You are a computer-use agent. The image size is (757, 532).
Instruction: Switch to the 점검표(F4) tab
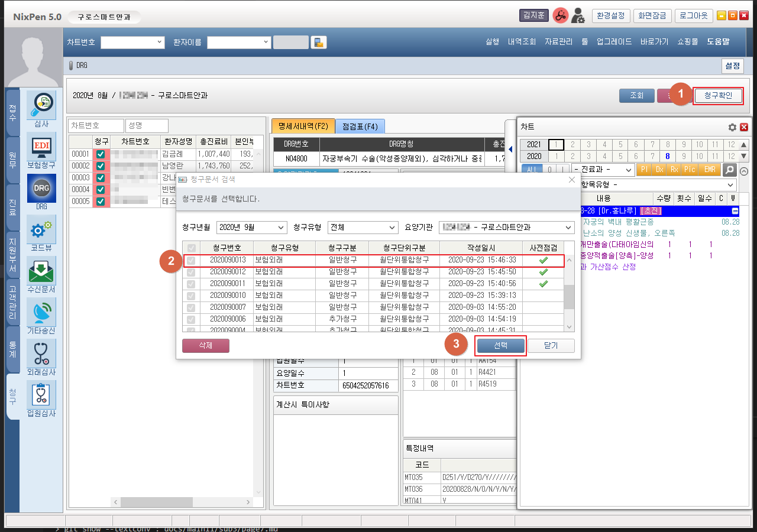pos(360,126)
